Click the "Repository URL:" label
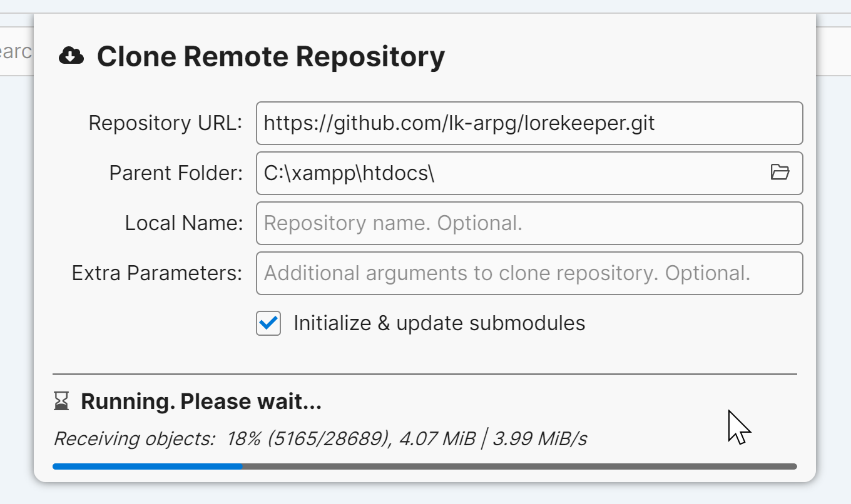This screenshot has width=851, height=504. 165,123
